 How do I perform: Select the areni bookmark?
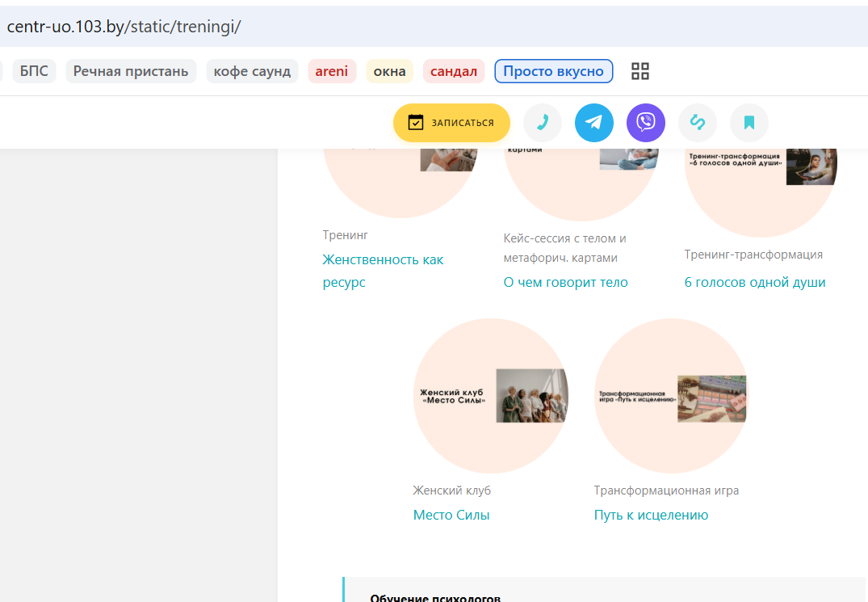pos(332,71)
